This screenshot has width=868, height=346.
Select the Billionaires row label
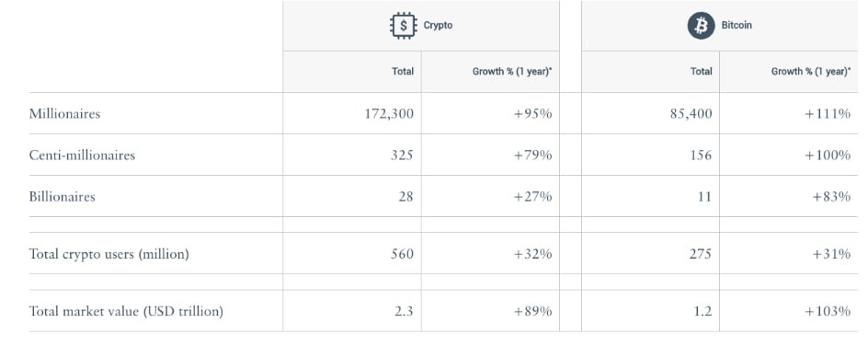(62, 197)
